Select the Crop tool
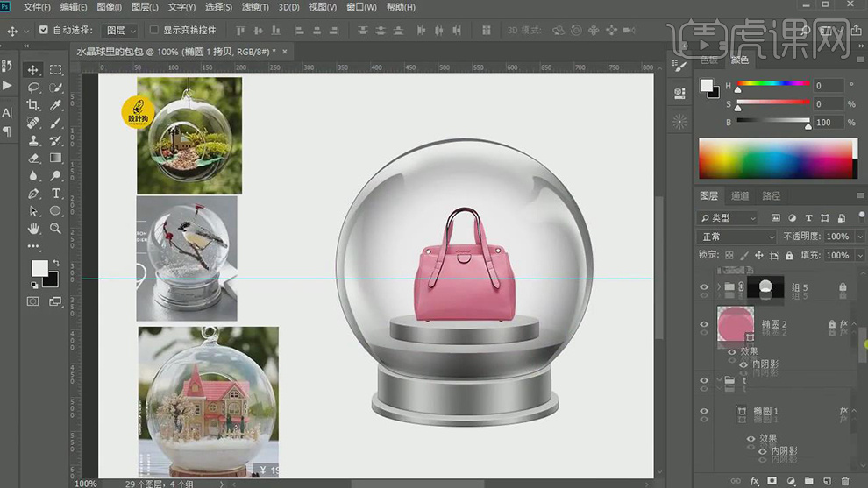Image resolution: width=868 pixels, height=488 pixels. coord(33,105)
